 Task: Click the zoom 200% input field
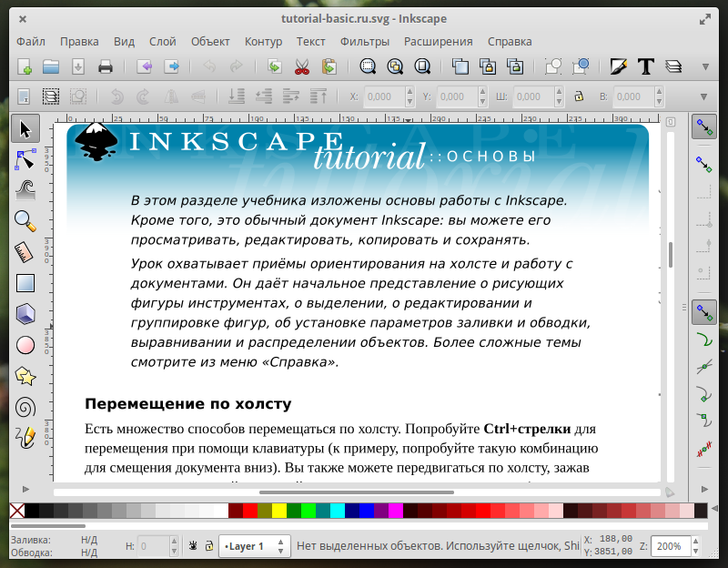pos(671,546)
